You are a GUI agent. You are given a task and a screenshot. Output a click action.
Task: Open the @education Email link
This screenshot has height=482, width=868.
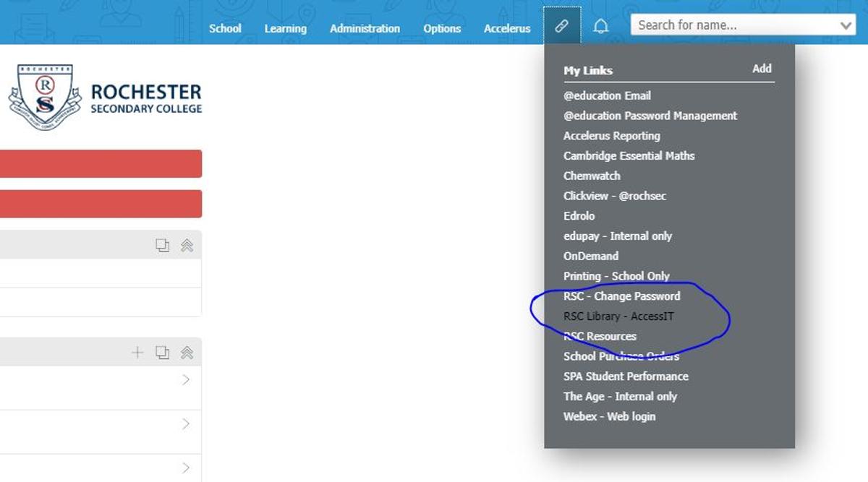click(x=607, y=96)
